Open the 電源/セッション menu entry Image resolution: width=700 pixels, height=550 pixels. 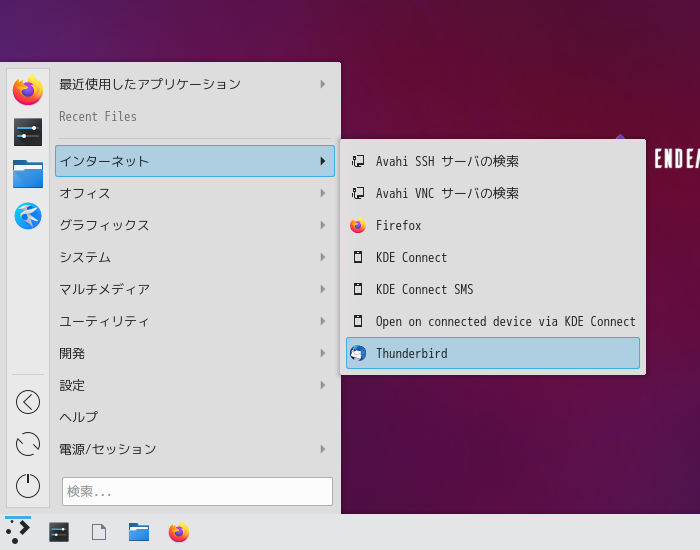click(195, 449)
